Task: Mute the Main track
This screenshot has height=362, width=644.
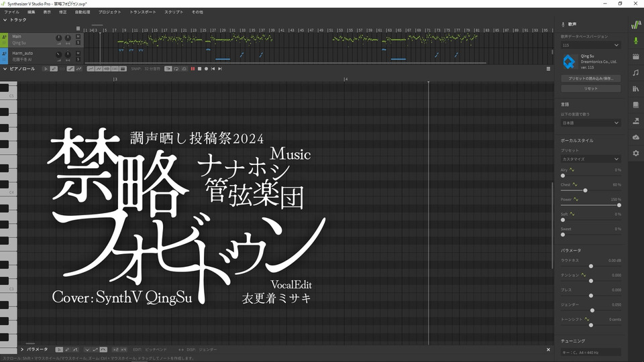Action: tap(78, 36)
